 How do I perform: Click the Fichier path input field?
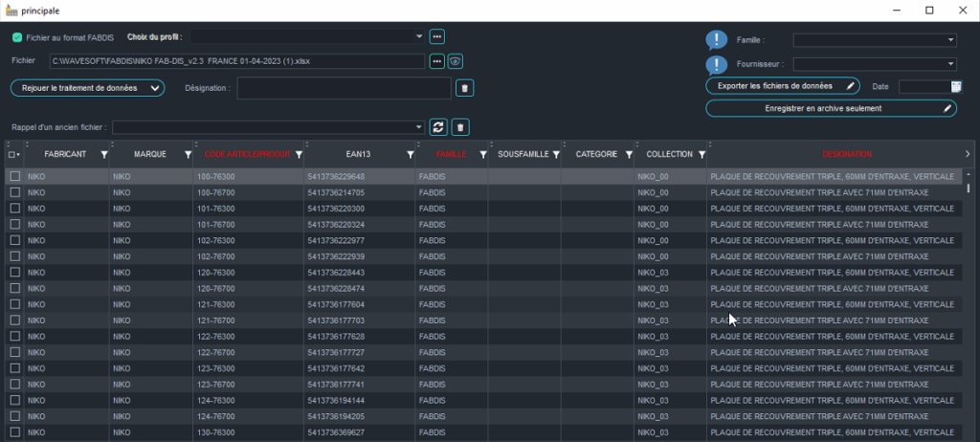(237, 61)
